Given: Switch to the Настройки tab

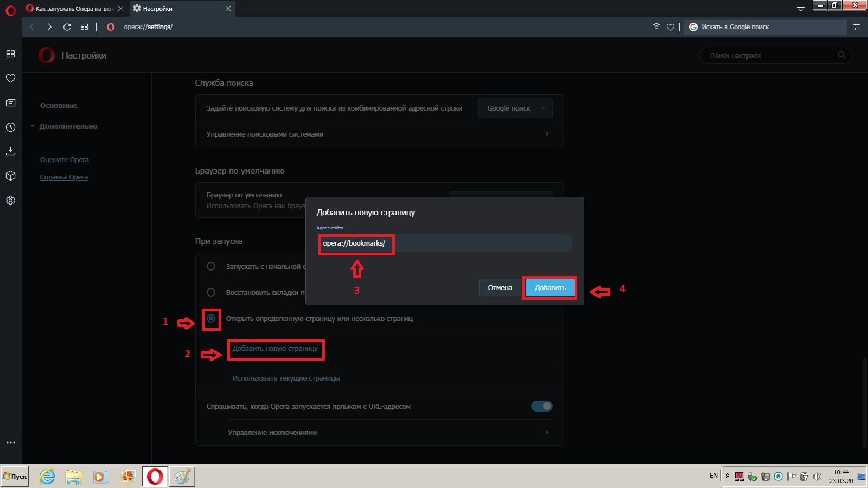Looking at the screenshot, I should tap(183, 8).
